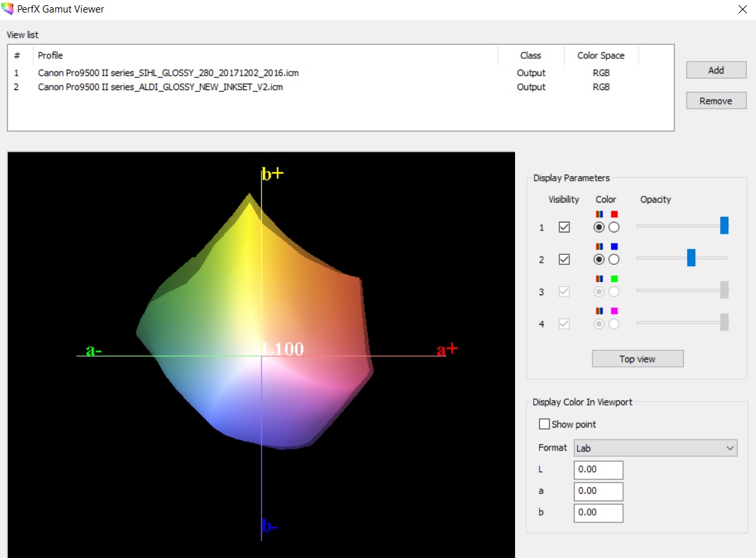This screenshot has width=756, height=558.
Task: Click the opacity slider handle for profile 2
Action: (x=691, y=257)
